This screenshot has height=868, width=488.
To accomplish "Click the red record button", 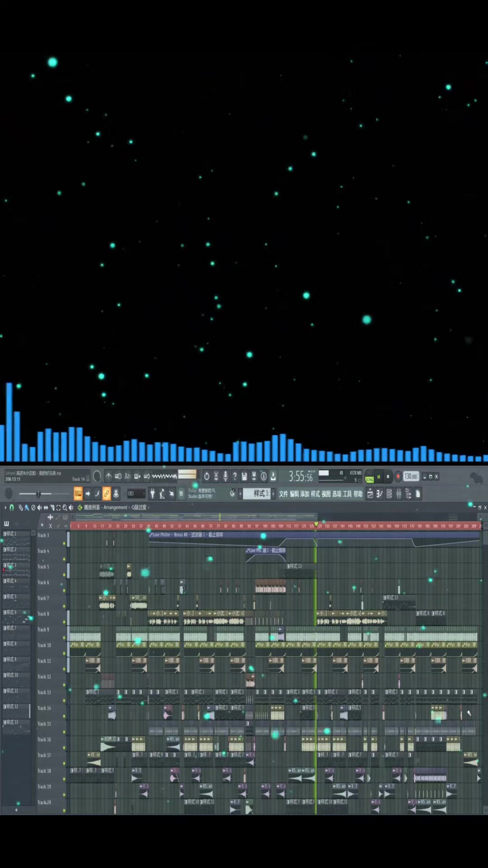I will [398, 476].
